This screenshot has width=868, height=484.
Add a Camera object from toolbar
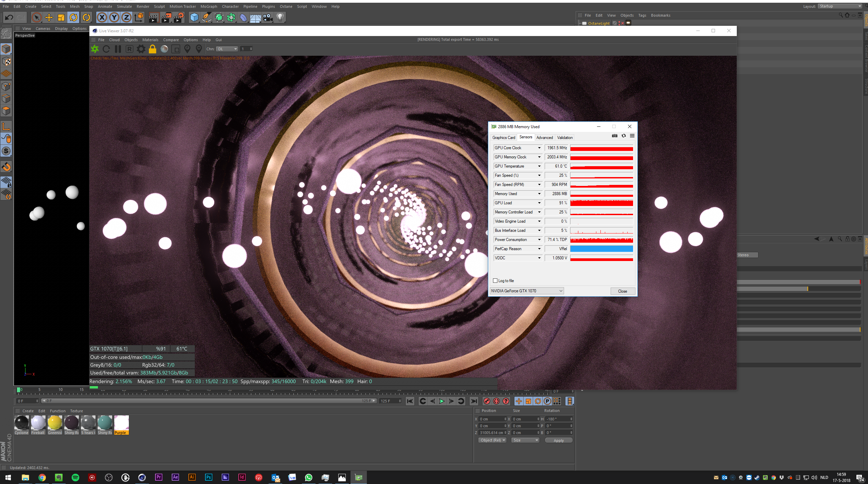pos(268,17)
